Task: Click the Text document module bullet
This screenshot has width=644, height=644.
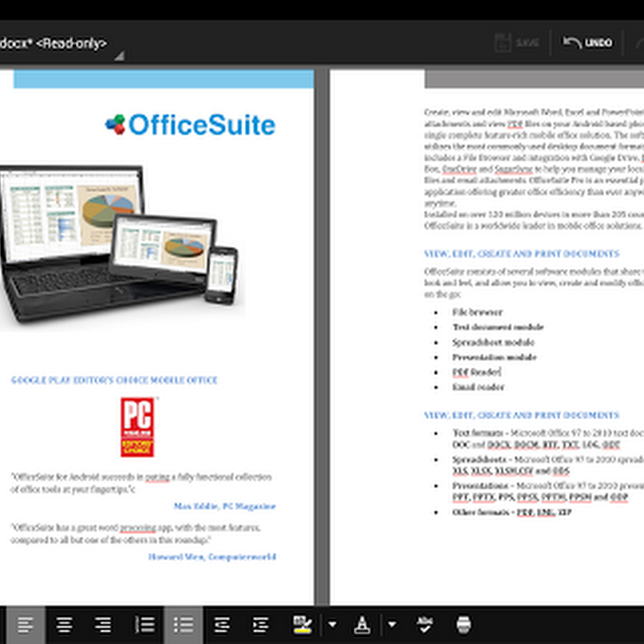Action: (x=498, y=327)
